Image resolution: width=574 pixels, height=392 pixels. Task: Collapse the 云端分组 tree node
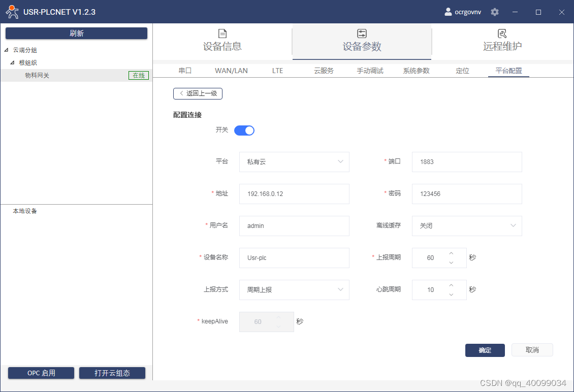[5, 50]
